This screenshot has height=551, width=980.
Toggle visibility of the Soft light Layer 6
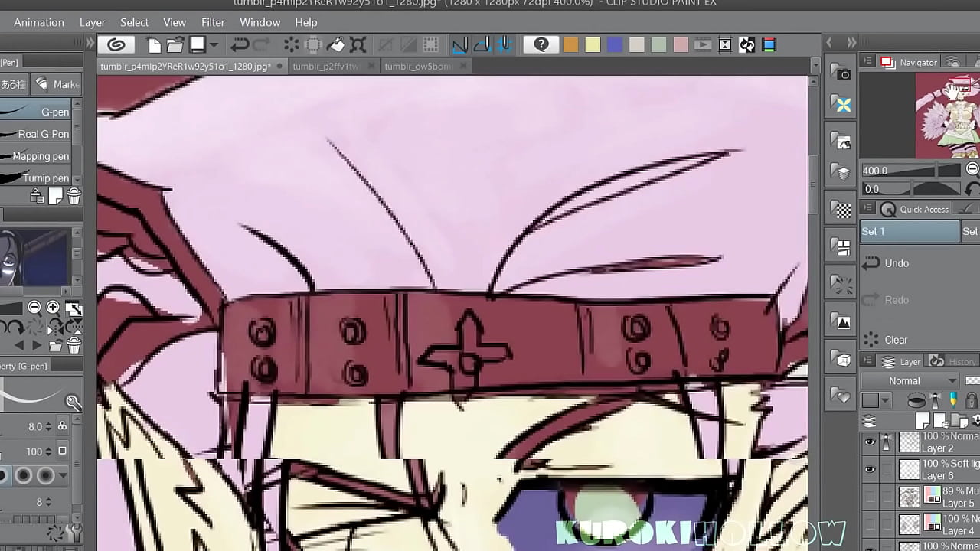point(870,470)
